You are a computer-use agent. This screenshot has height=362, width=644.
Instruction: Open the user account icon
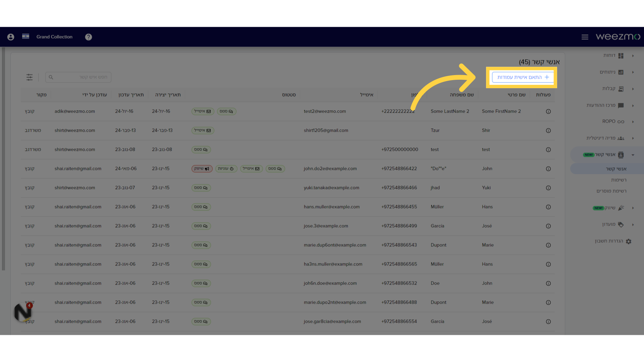(x=11, y=37)
